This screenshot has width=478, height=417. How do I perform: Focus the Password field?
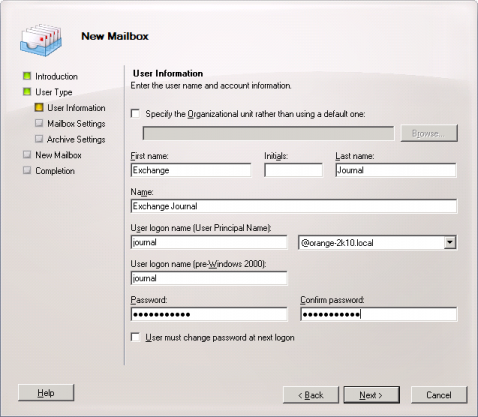[x=209, y=314]
